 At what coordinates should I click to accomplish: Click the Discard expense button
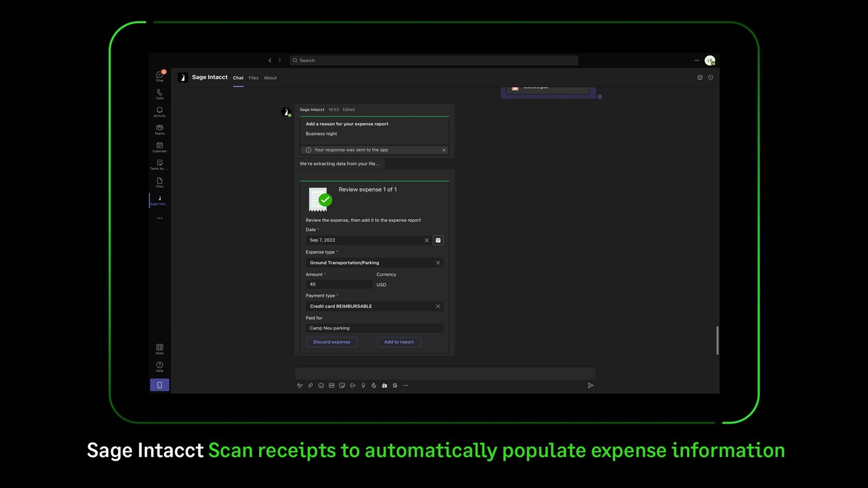(332, 342)
